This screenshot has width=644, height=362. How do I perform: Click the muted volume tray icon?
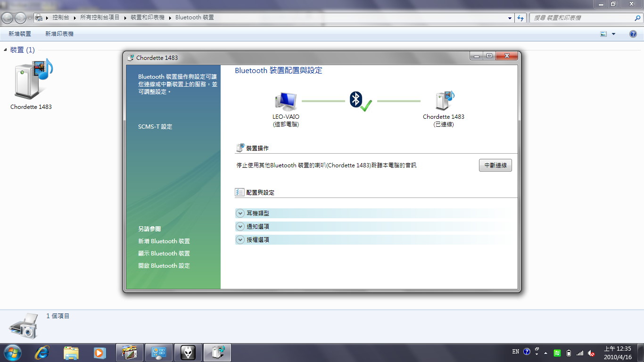(x=591, y=353)
